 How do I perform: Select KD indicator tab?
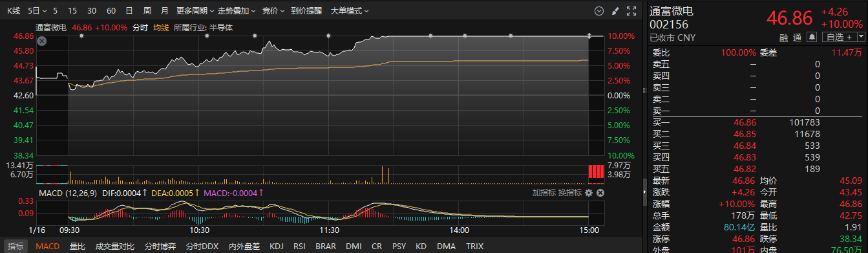point(421,246)
